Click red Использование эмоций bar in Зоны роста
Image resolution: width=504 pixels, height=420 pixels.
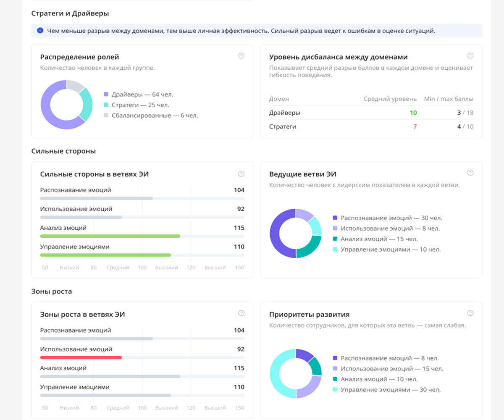pyautogui.click(x=81, y=357)
